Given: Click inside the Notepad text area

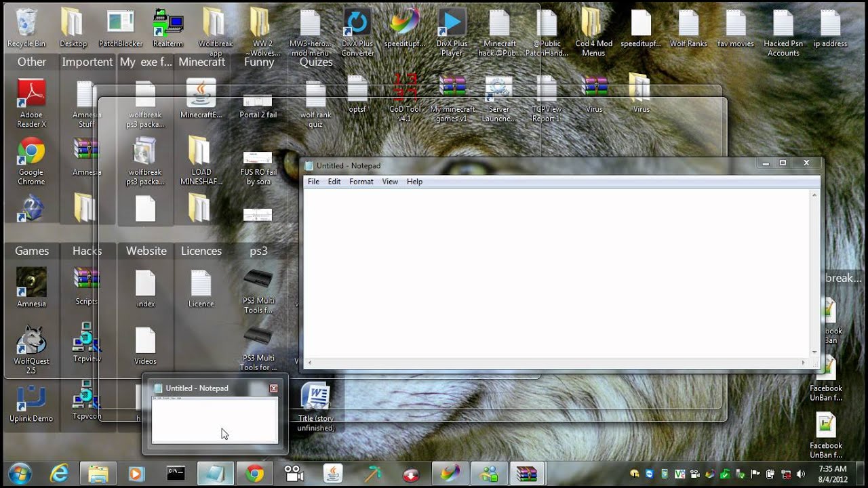Looking at the screenshot, I should pos(556,272).
